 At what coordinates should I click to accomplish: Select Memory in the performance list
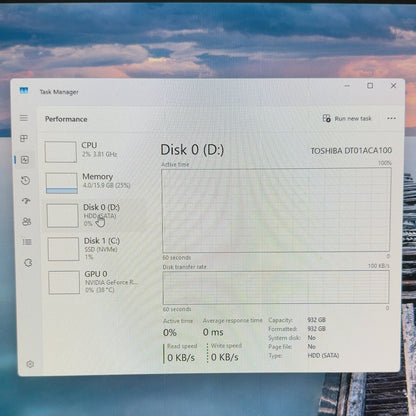(x=97, y=182)
